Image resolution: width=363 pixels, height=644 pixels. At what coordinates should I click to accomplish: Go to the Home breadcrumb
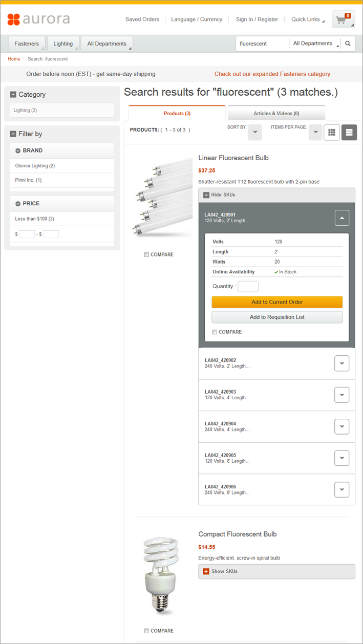pos(14,59)
